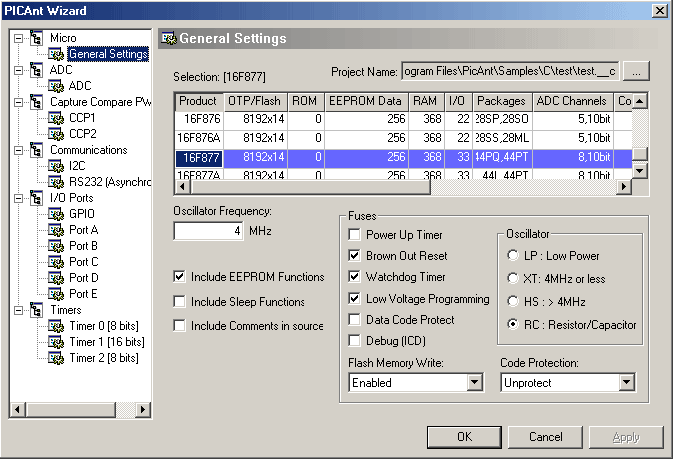Check Include Sleep Functions
Image resolution: width=673 pixels, height=459 pixels.
click(179, 301)
